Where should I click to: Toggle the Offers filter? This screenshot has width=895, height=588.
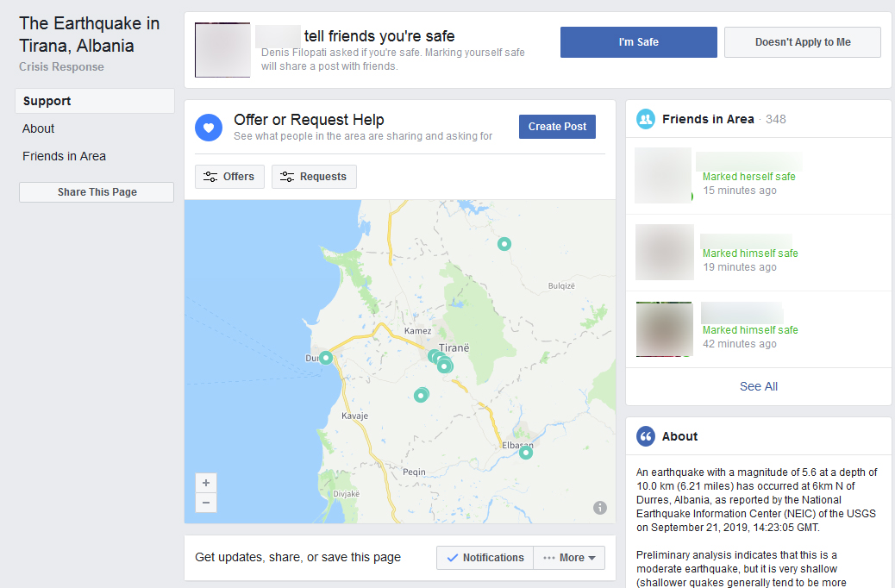229,177
